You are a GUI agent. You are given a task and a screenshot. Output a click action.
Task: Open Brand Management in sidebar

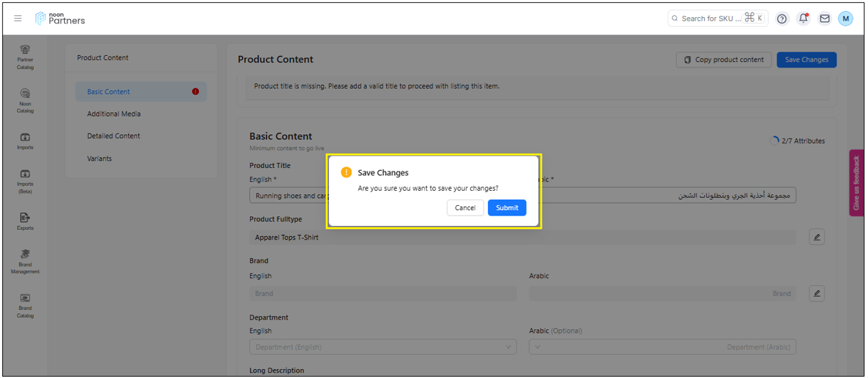(x=25, y=261)
